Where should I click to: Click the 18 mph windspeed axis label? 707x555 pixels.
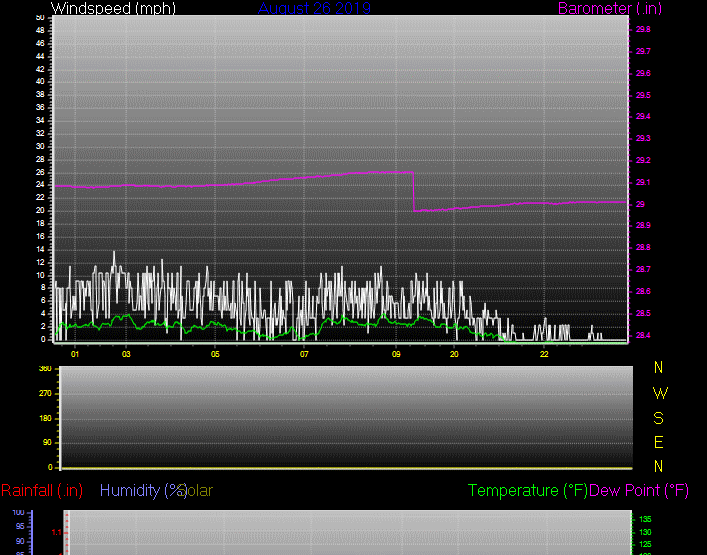(x=40, y=223)
